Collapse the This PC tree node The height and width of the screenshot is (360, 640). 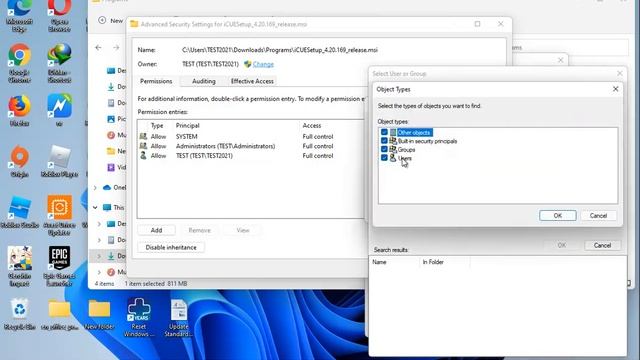(95, 207)
